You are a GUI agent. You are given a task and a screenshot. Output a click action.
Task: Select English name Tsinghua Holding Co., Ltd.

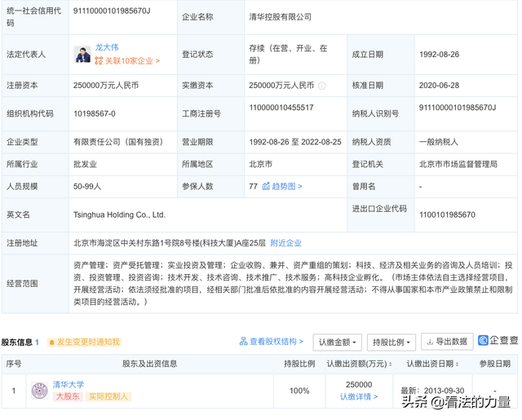click(119, 215)
